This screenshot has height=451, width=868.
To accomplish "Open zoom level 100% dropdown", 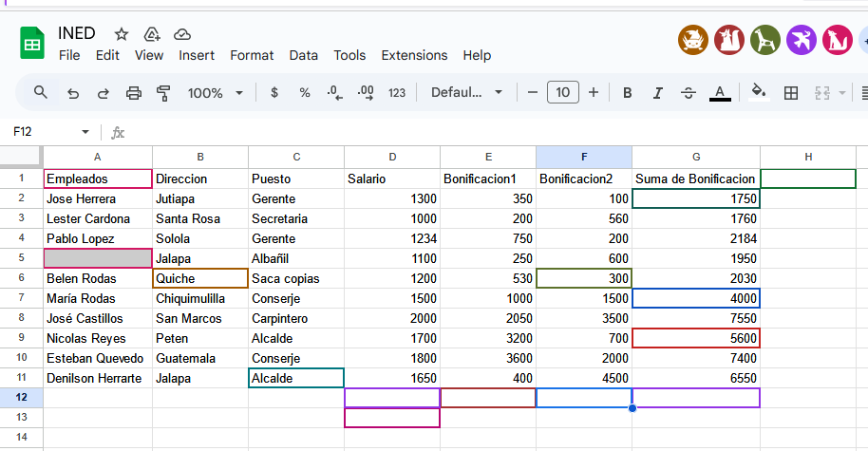I will (x=215, y=93).
